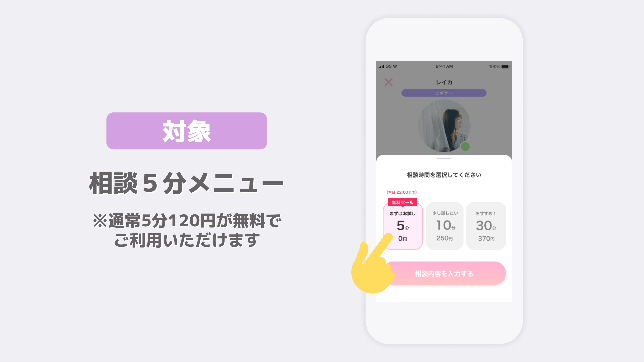This screenshot has height=362, width=644.
Task: Click the 相談時間を選択してください heading
Action: pos(444,175)
